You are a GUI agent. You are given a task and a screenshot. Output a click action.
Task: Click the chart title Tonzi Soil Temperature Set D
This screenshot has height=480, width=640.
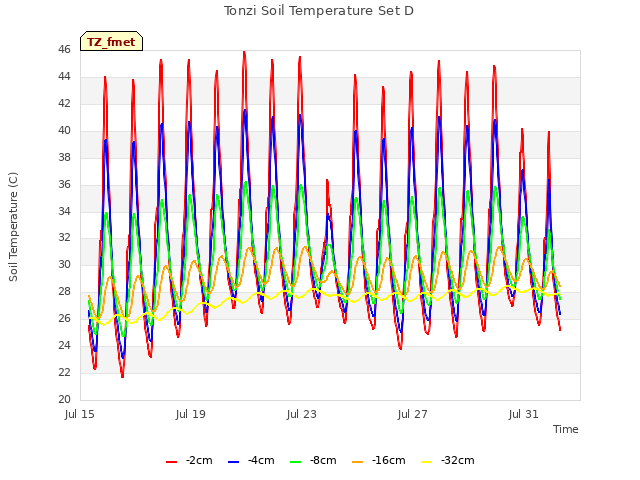(319, 11)
